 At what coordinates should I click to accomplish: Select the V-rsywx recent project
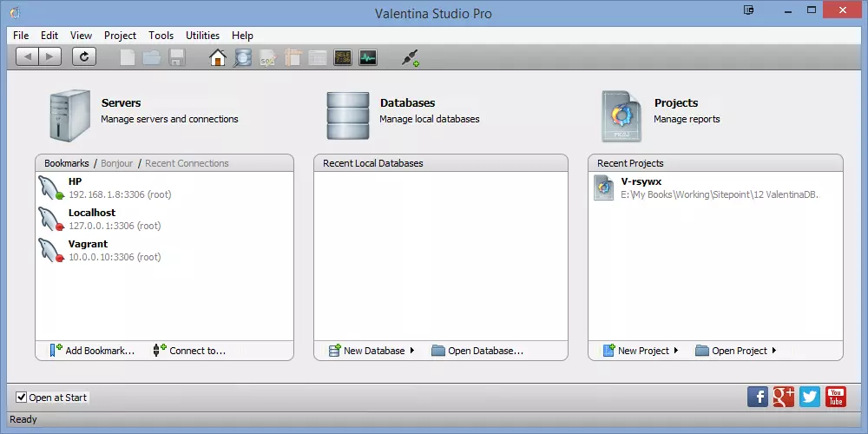point(715,187)
